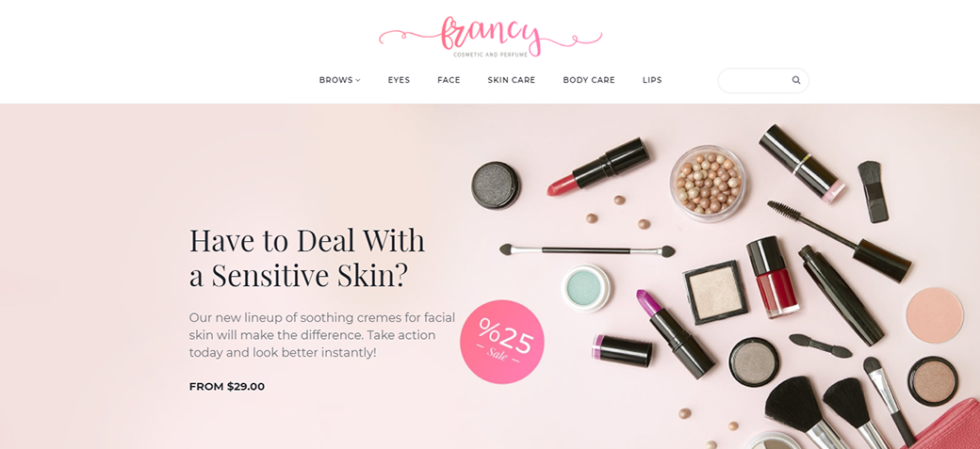This screenshot has height=449, width=980.
Task: Click the search magnifier icon
Action: (x=795, y=80)
